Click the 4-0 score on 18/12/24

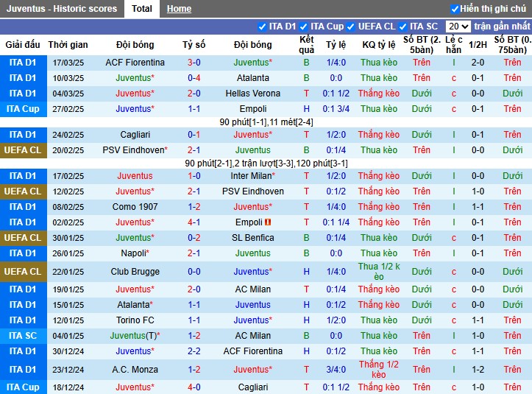tap(194, 387)
